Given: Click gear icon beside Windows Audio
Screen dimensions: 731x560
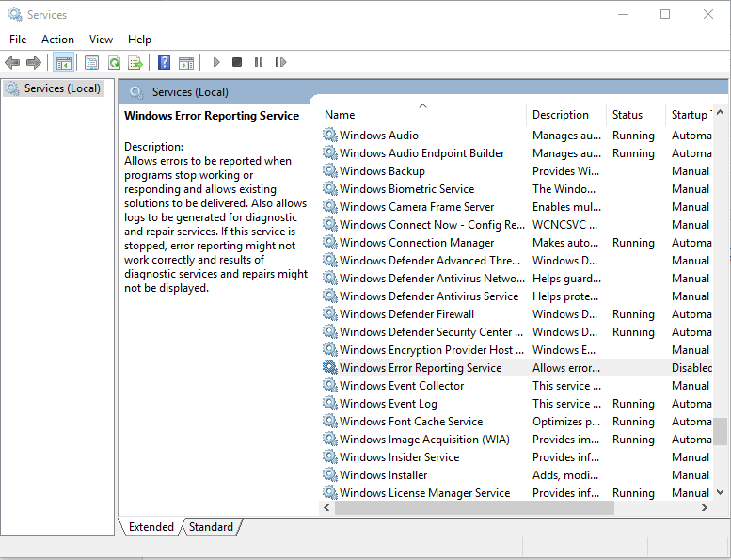Looking at the screenshot, I should 330,135.
